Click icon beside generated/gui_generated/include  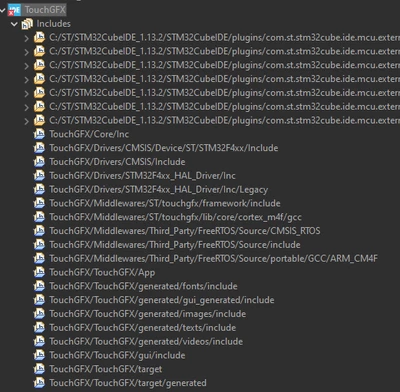coord(39,300)
